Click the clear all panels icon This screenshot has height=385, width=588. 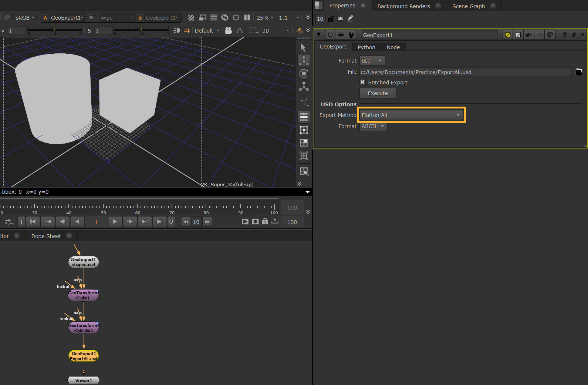click(x=341, y=19)
